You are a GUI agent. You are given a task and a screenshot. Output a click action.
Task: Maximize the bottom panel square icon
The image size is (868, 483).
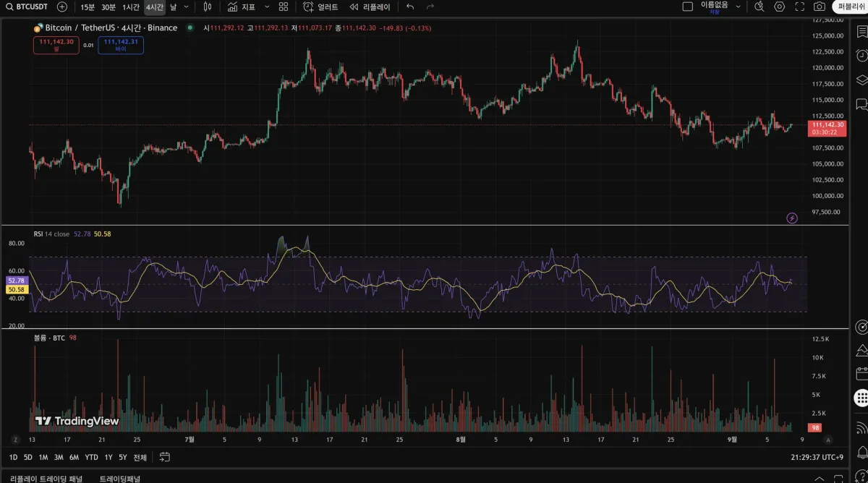[x=839, y=479]
